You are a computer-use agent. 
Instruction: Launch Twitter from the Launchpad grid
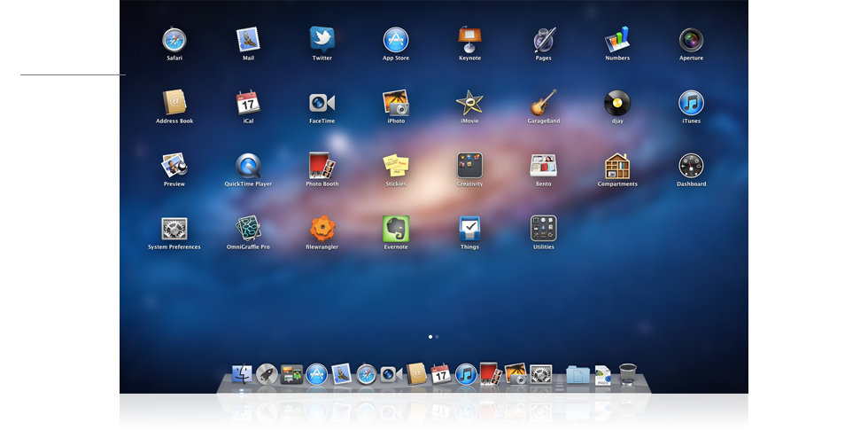pos(322,40)
